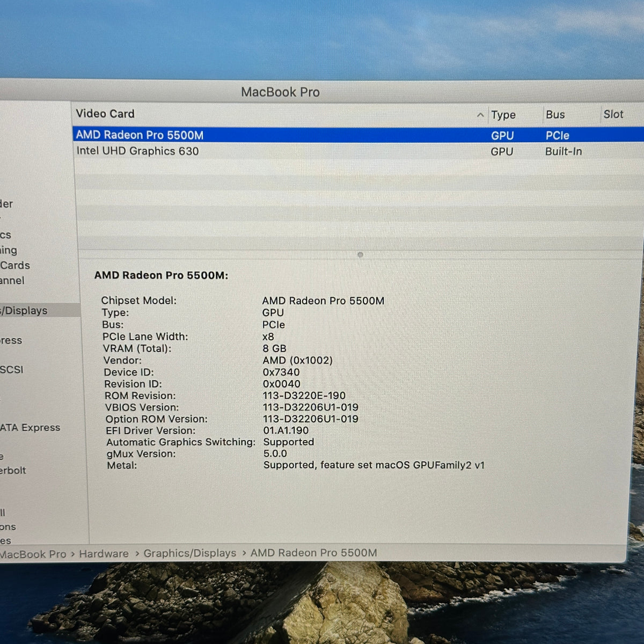Select the sidebar item ending in 'ATA Express'
Image resolution: width=644 pixels, height=644 pixels.
pos(30,428)
